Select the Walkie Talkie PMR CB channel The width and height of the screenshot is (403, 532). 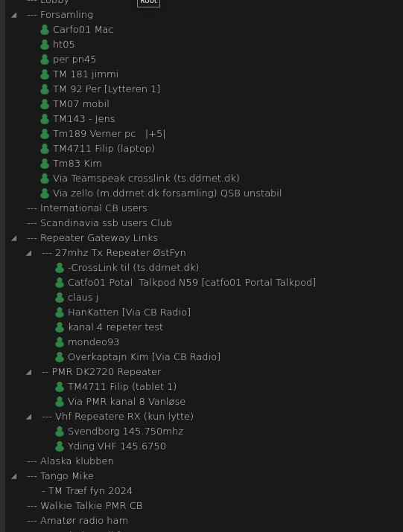pyautogui.click(x=85, y=505)
